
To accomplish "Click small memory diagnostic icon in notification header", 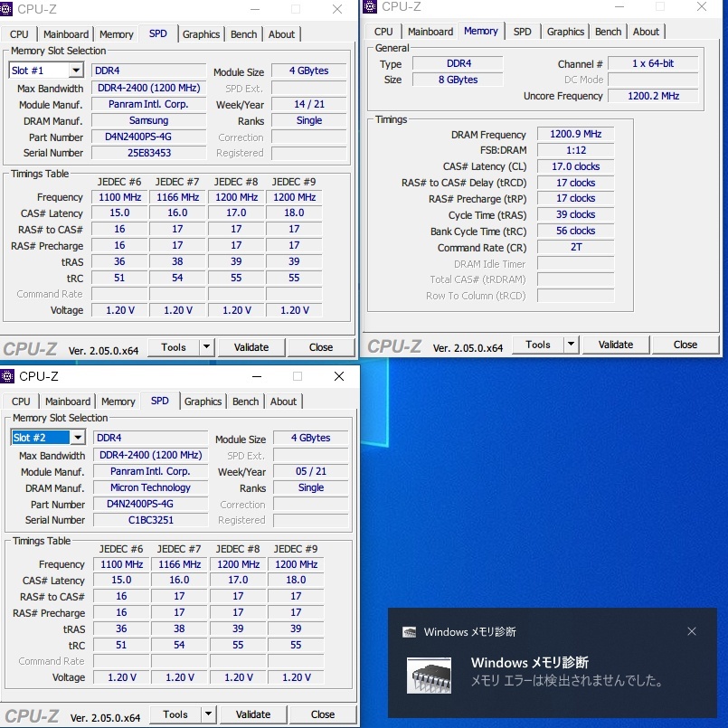I will click(409, 632).
